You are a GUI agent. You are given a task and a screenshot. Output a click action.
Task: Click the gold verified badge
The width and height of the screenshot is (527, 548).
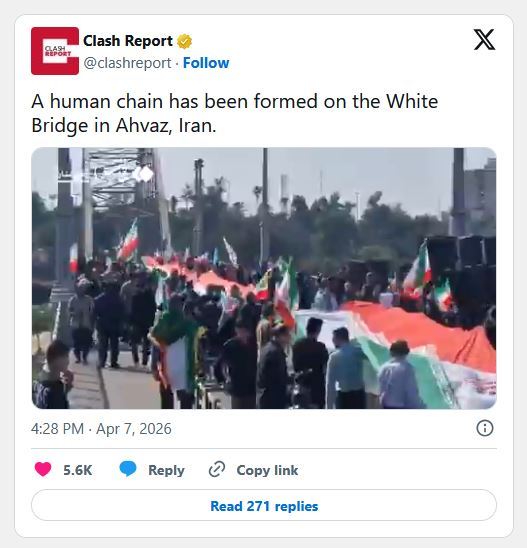pyautogui.click(x=185, y=41)
